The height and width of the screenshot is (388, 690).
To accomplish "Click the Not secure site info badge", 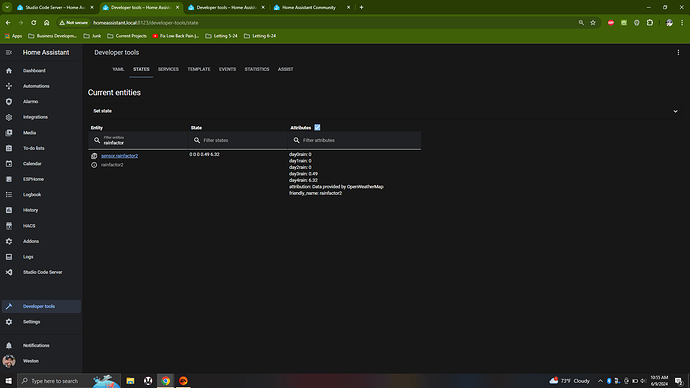I will tap(74, 22).
